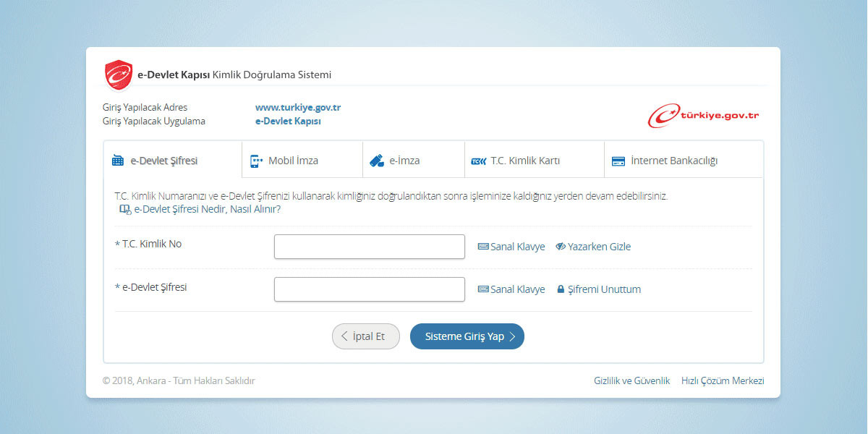
Task: Click the Kimlik Doğrulama Sistemi heading text
Action: click(x=272, y=75)
